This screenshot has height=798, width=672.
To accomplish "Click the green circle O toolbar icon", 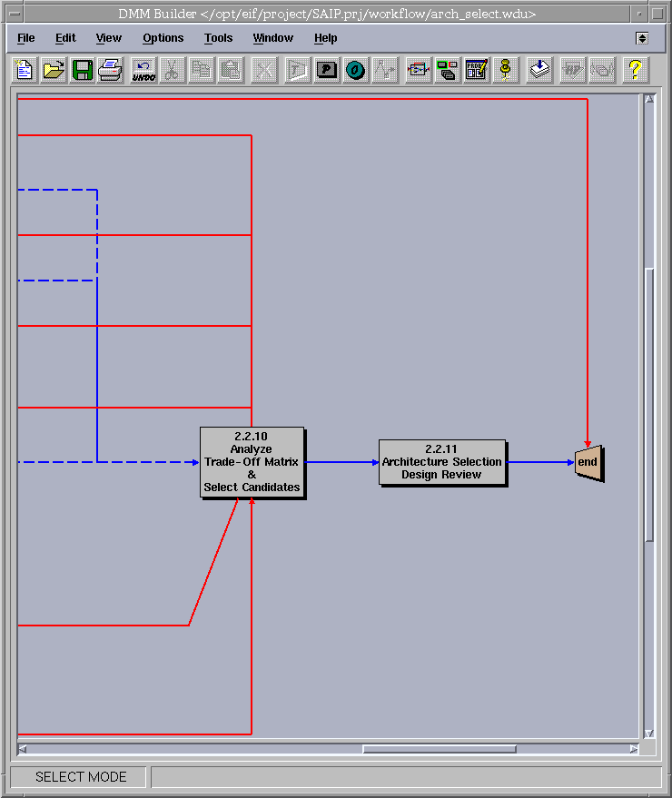I will [x=356, y=70].
